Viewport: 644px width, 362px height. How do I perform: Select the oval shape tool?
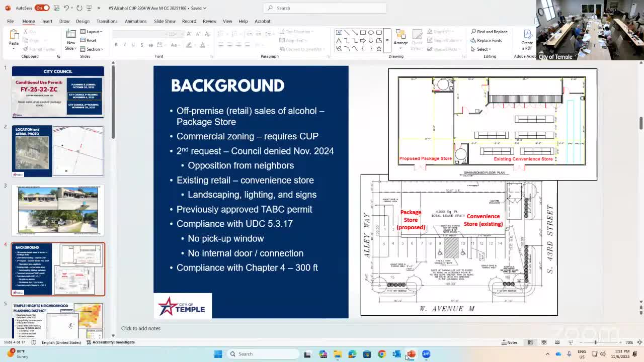click(371, 33)
